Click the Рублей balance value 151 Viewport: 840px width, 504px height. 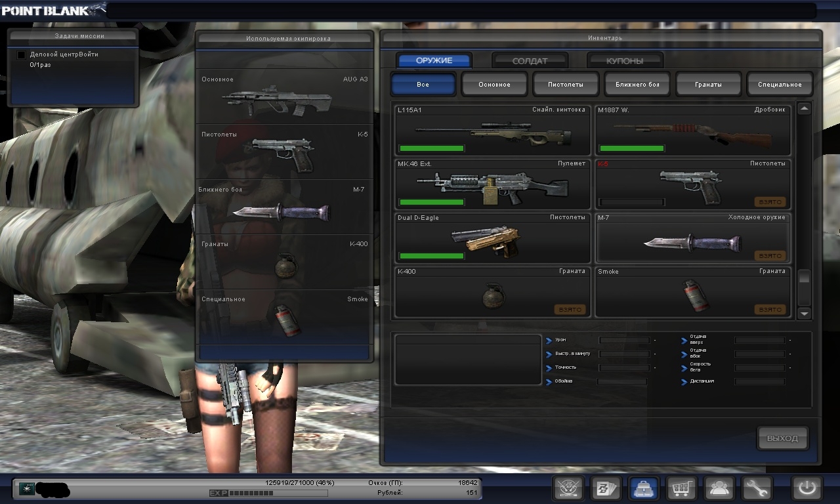[x=472, y=493]
